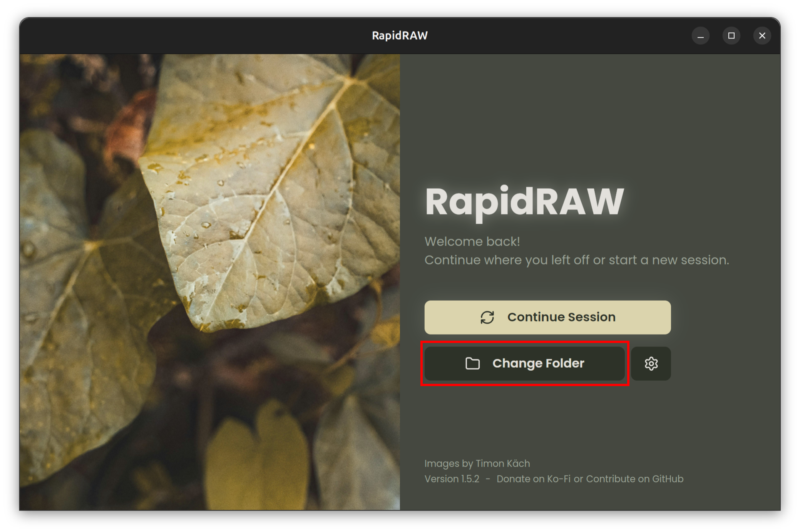Open the Contribute on GitHub link

tap(635, 479)
